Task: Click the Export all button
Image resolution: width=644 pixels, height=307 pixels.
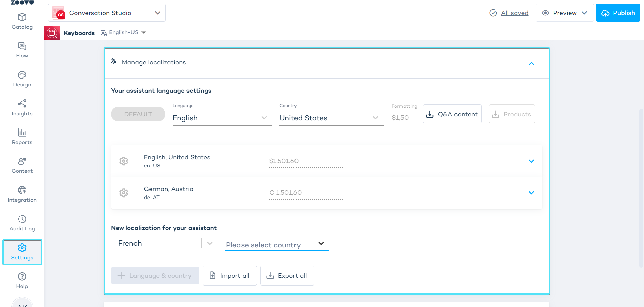Action: [x=287, y=276]
